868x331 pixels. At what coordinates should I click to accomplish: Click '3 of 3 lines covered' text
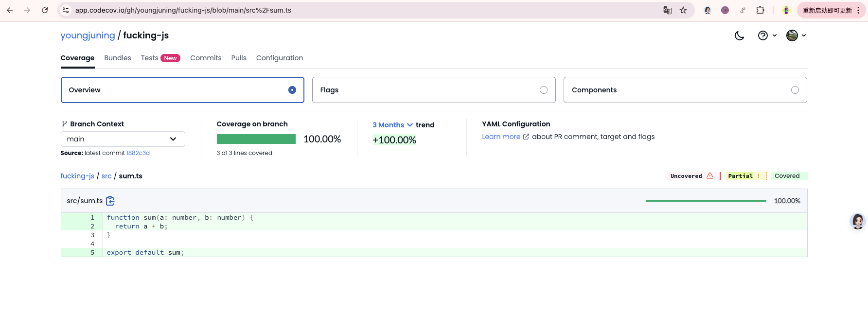pos(245,153)
